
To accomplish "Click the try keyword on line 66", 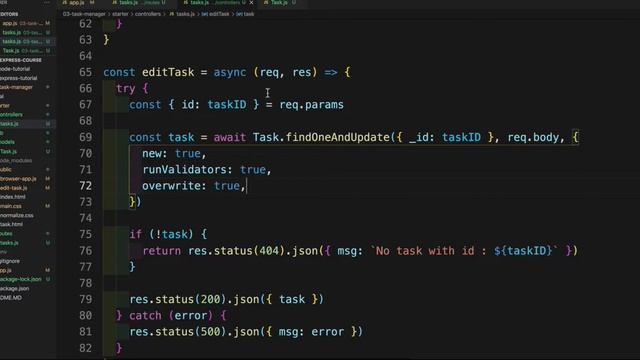I will click(x=126, y=89).
